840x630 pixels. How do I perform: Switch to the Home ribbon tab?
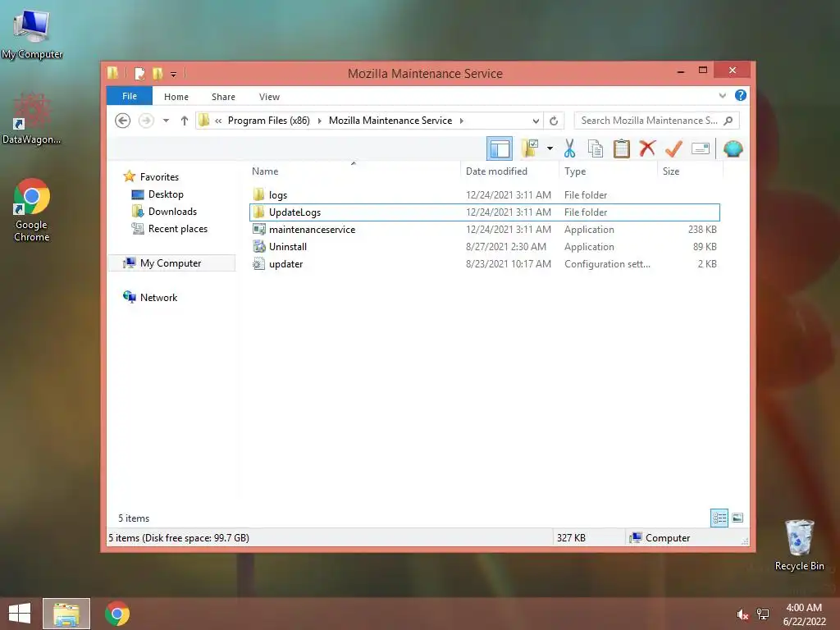[176, 97]
